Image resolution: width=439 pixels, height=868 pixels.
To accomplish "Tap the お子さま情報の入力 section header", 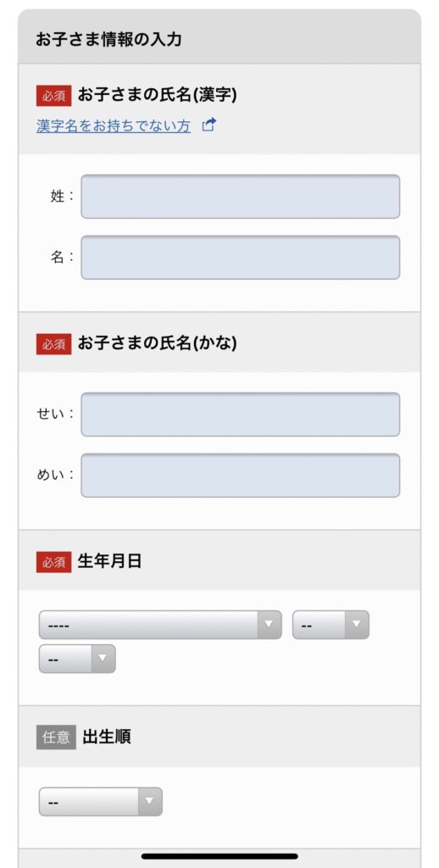I will tap(108, 39).
